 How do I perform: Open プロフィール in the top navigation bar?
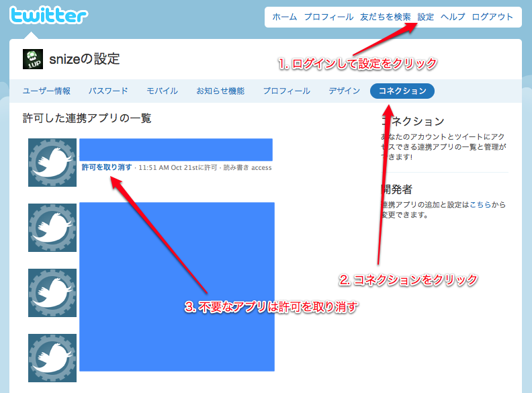(328, 17)
